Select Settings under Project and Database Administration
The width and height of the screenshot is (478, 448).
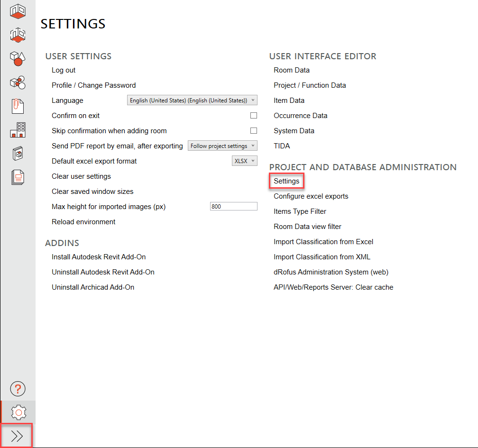coord(286,181)
